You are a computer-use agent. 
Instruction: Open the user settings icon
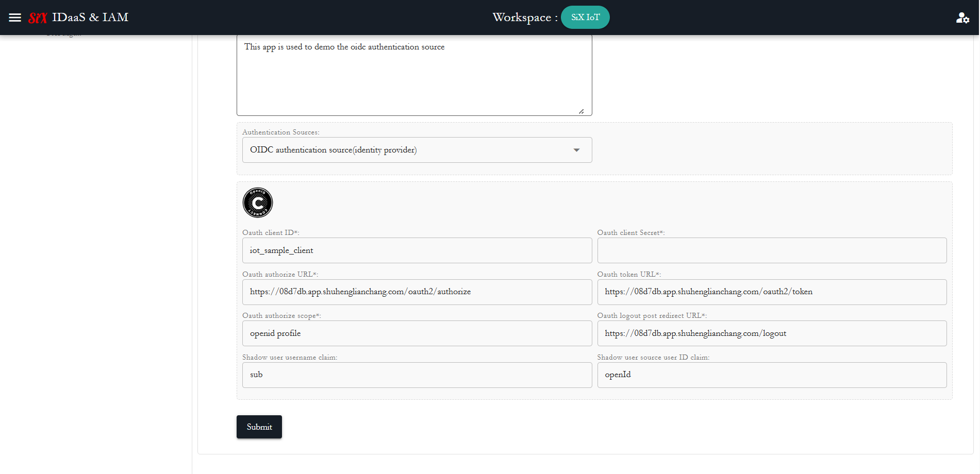[x=962, y=18]
